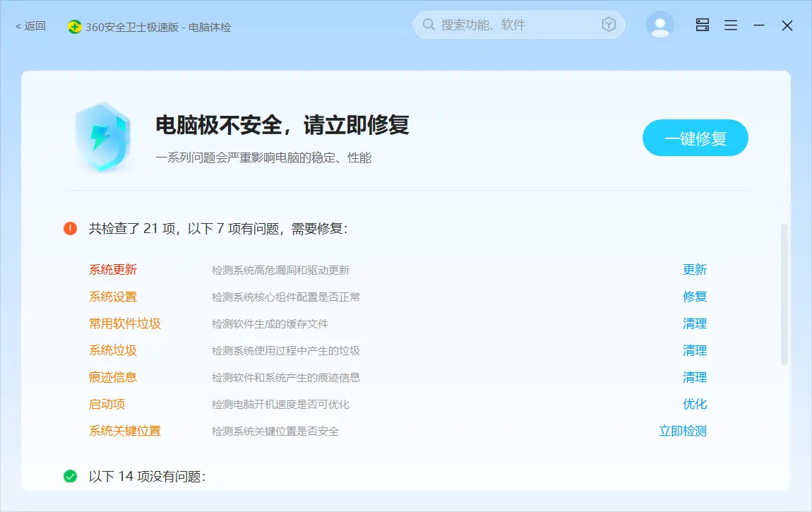Select the 系统设置 item label
Image resolution: width=812 pixels, height=512 pixels.
click(x=113, y=297)
